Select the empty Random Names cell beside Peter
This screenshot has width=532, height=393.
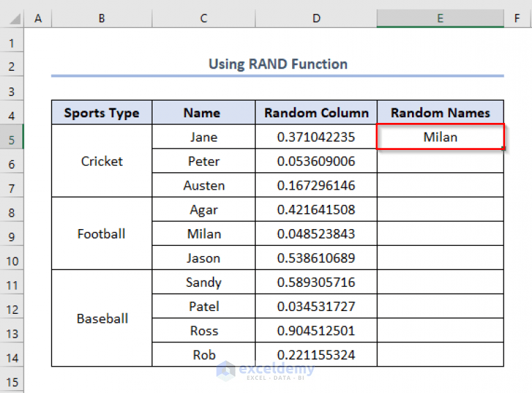[440, 161]
